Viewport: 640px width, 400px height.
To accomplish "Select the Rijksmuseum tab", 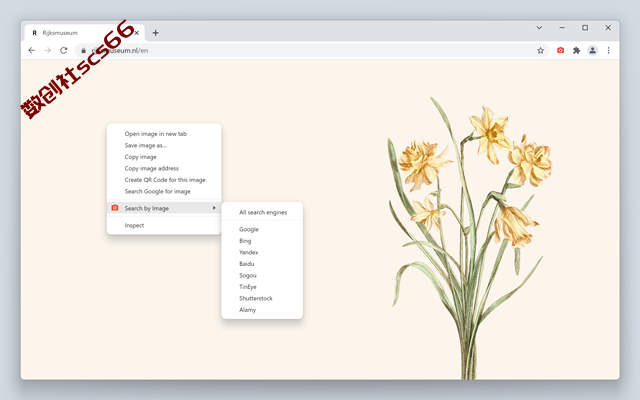I will point(84,33).
